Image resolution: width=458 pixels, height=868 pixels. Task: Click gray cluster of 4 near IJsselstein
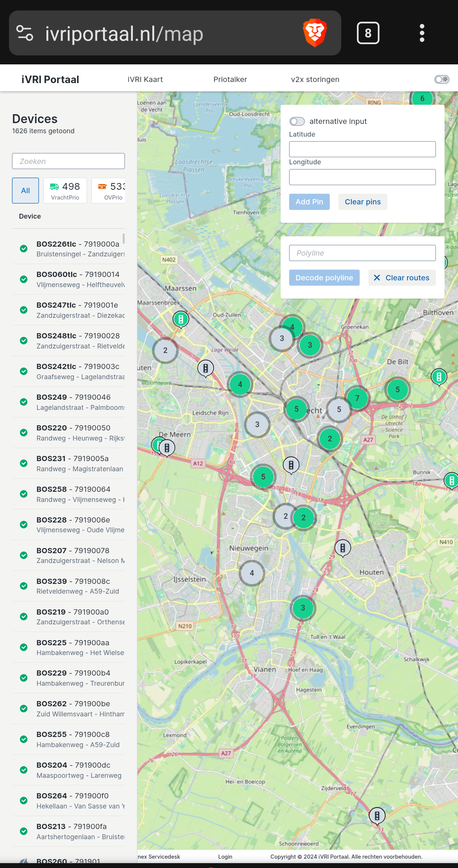252,573
